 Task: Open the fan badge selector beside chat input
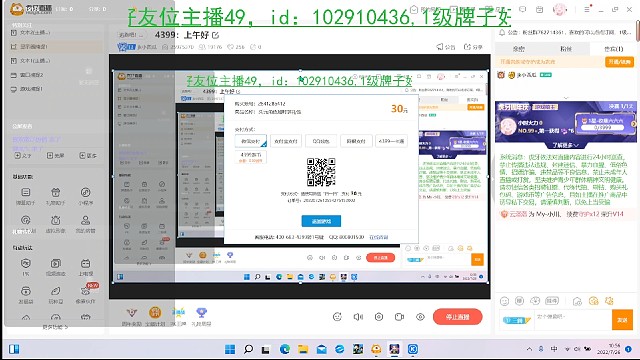tap(517, 320)
